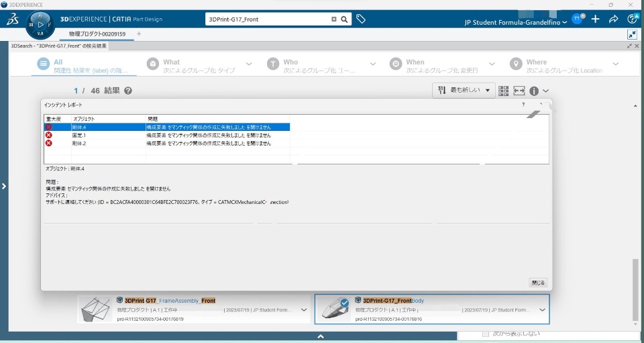Click the share arrow icon
Screen dimensions: 644x343
coord(613,19)
